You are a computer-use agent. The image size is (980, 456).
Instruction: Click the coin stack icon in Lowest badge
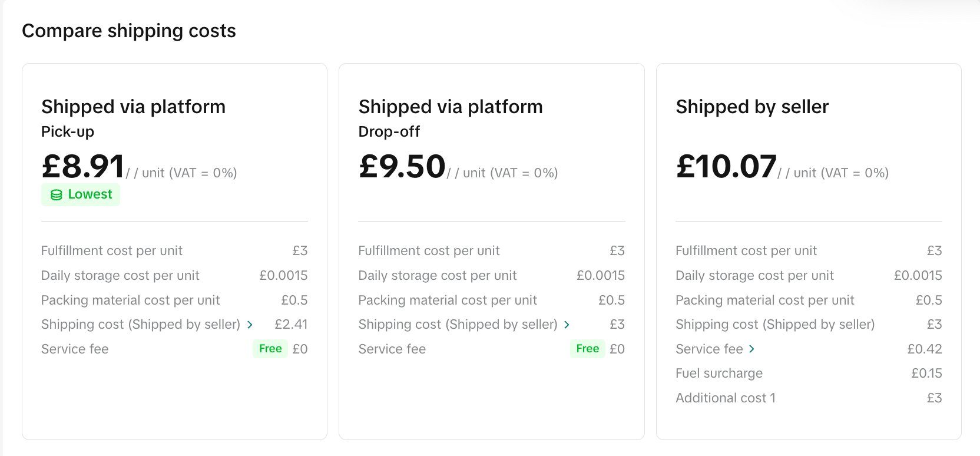point(57,195)
